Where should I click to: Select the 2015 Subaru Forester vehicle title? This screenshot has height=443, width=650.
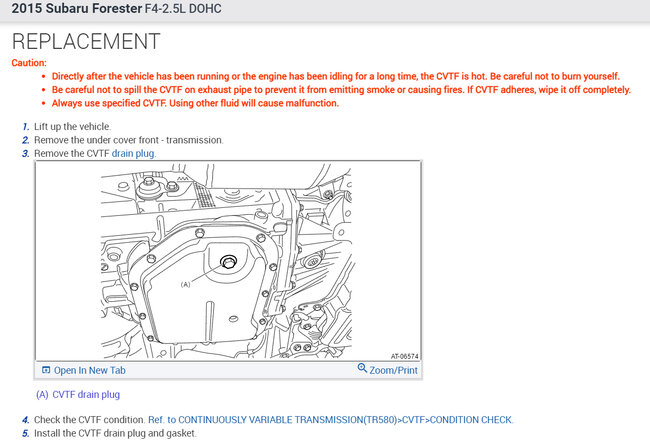[77, 8]
